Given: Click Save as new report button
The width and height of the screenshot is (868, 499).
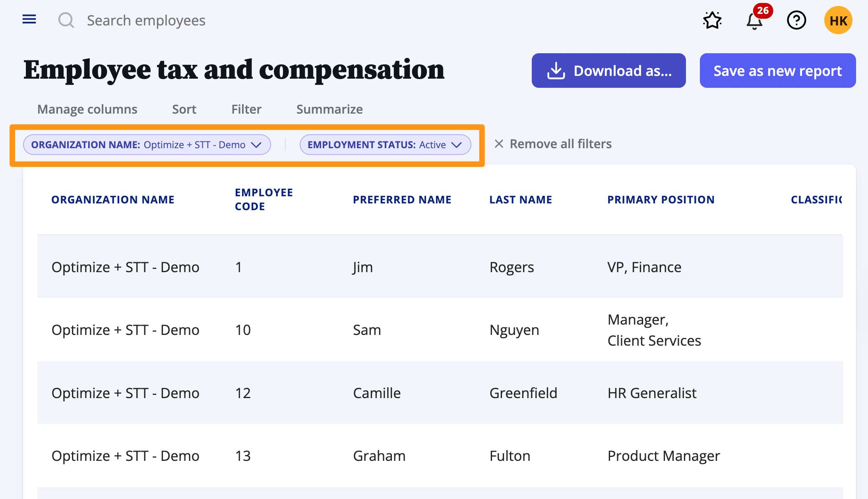Looking at the screenshot, I should click(x=777, y=71).
